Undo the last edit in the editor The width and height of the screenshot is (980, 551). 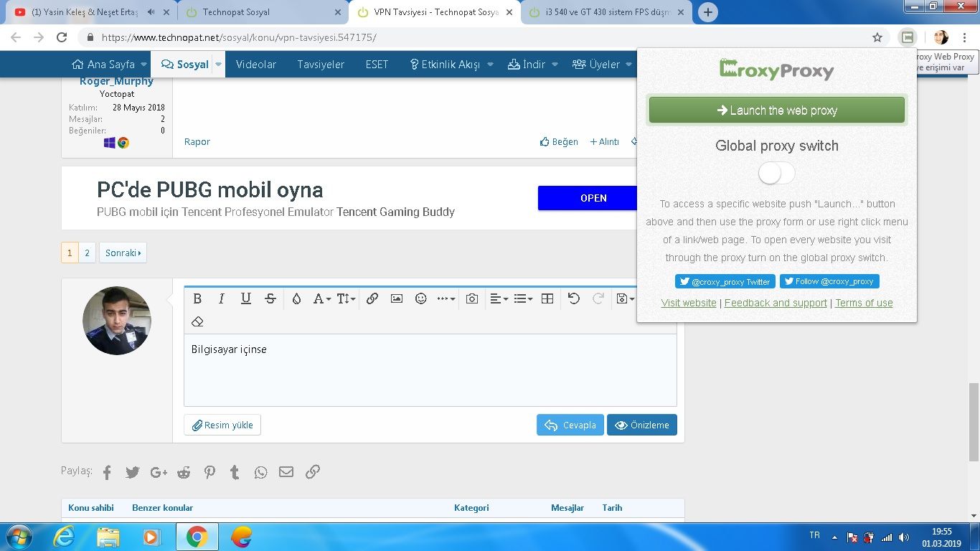[x=573, y=299]
